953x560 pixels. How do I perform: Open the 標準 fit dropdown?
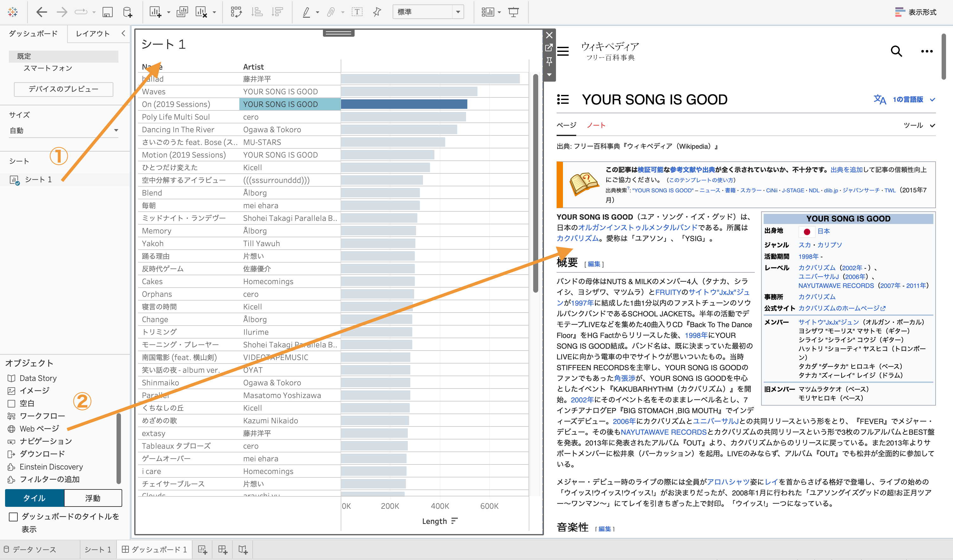428,12
